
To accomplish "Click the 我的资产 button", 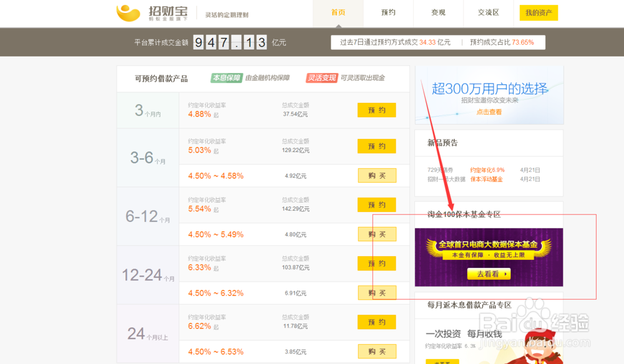I will (x=539, y=12).
